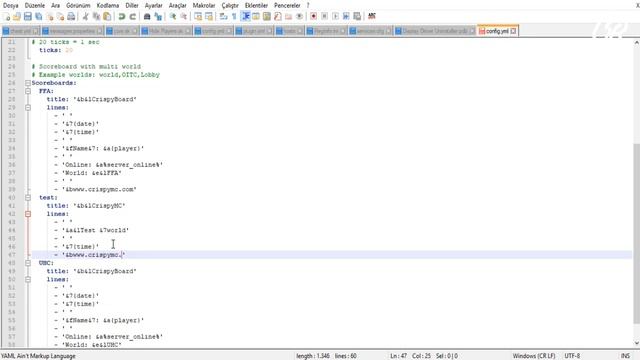Open the Düzenle menu
This screenshot has width=640, height=360.
(35, 5)
